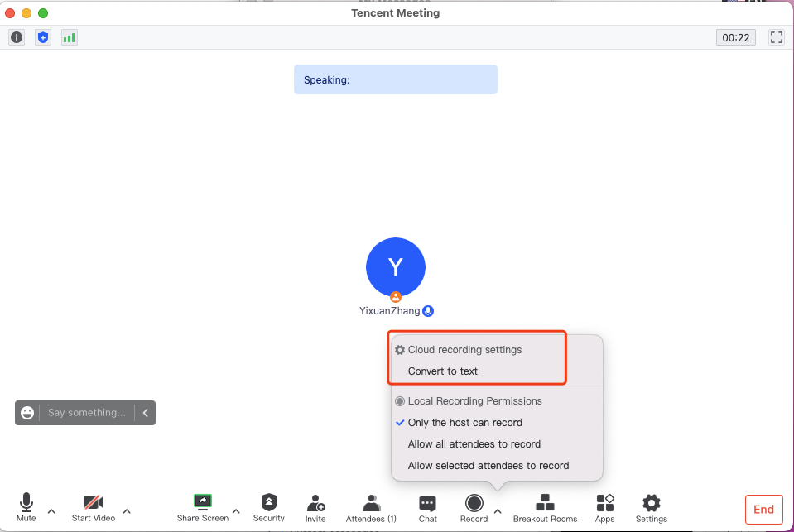The height and width of the screenshot is (532, 794).
Task: Click the YixuanZhang avatar circle
Action: [396, 267]
